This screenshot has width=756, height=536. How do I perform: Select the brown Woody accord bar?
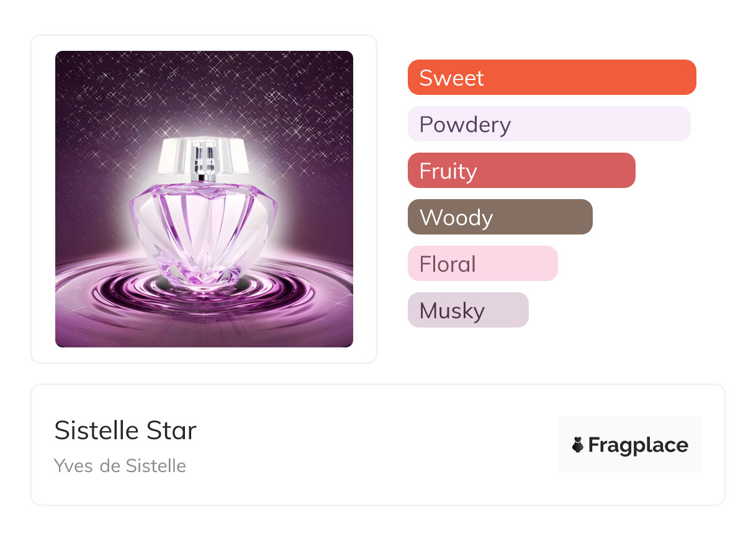540,217
